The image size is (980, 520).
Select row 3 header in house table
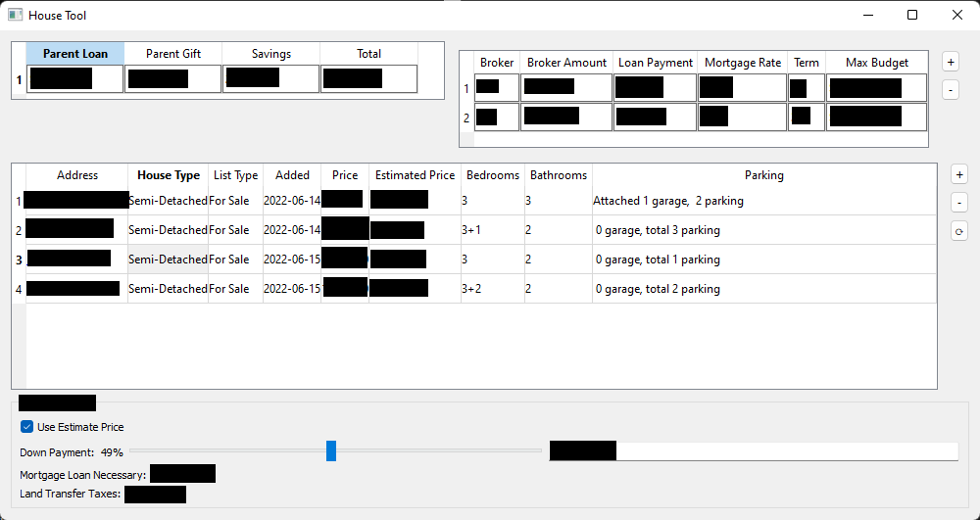click(18, 260)
